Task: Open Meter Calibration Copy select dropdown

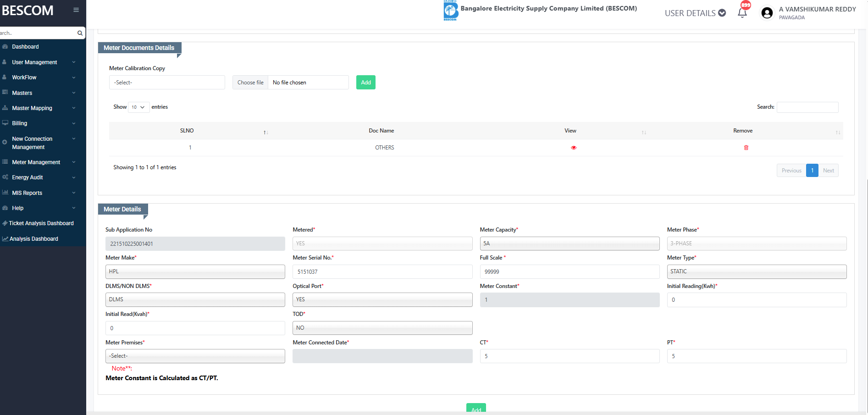Action: pyautogui.click(x=167, y=83)
